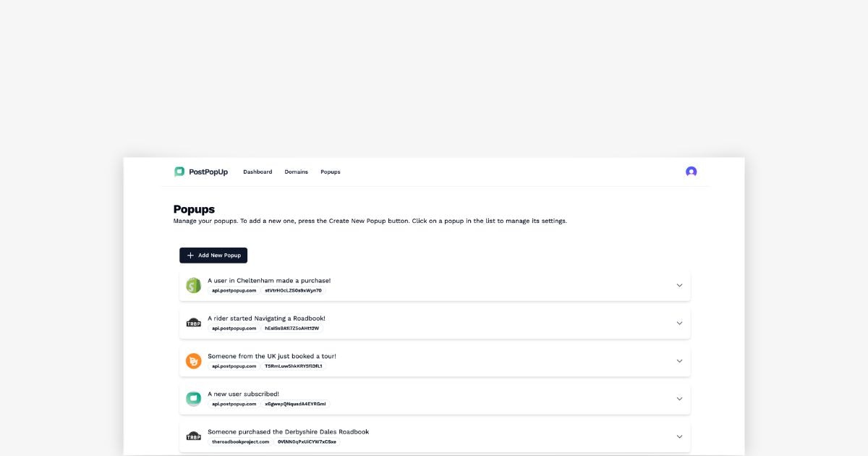Image resolution: width=868 pixels, height=456 pixels.
Task: Click api.postpopup.com tag on subscribed popup
Action: coord(234,404)
